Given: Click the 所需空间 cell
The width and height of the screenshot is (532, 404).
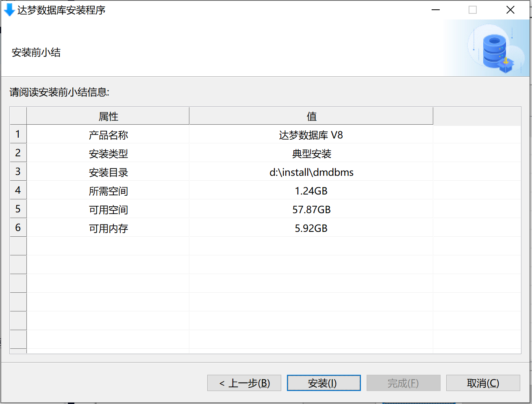Looking at the screenshot, I should 108,190.
